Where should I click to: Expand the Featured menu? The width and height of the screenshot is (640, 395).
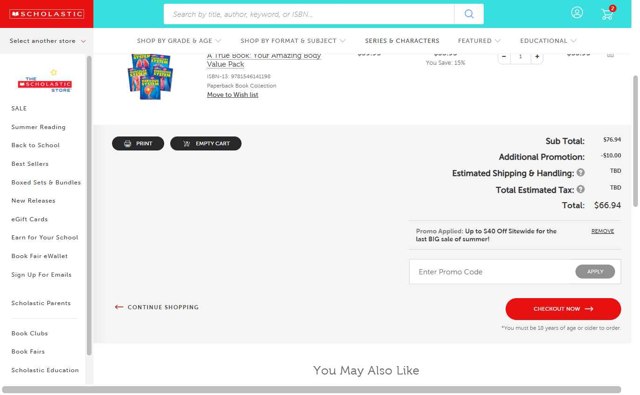(479, 41)
